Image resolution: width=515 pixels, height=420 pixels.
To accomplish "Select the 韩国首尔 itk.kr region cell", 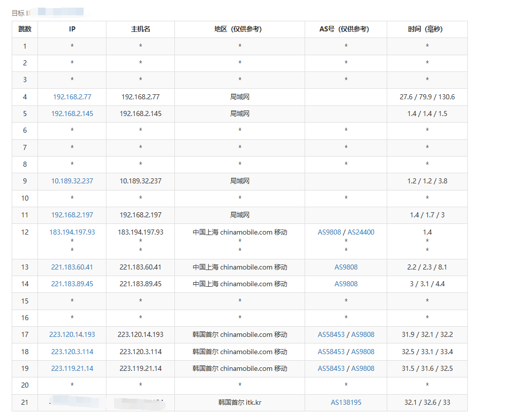I will tap(239, 402).
